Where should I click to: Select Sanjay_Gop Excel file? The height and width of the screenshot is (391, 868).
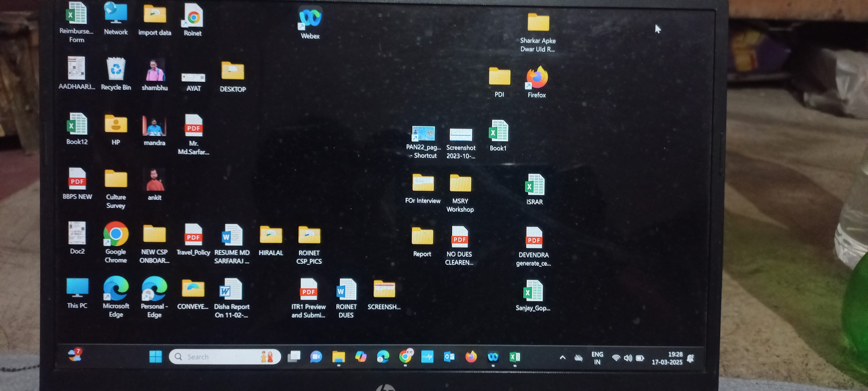coord(533,296)
